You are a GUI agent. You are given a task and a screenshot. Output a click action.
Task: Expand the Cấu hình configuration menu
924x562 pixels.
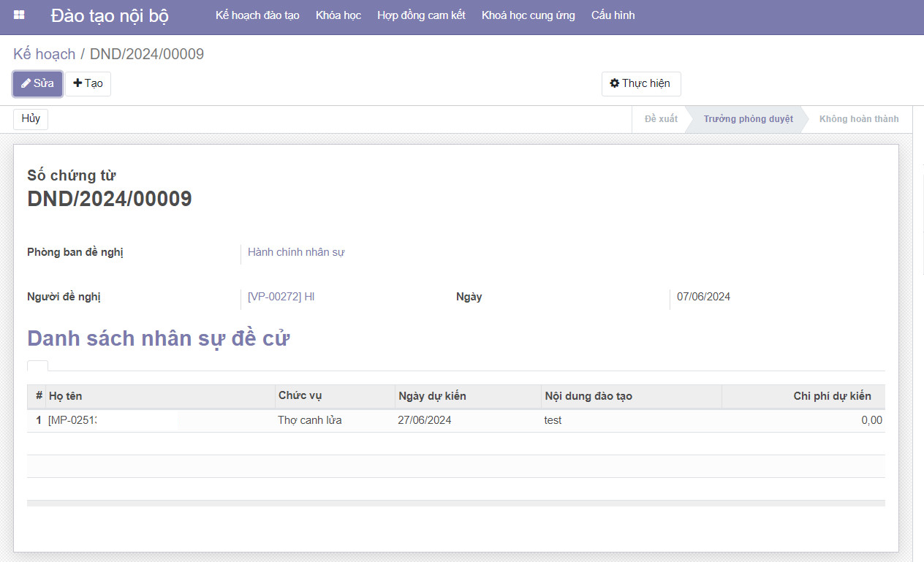613,15
